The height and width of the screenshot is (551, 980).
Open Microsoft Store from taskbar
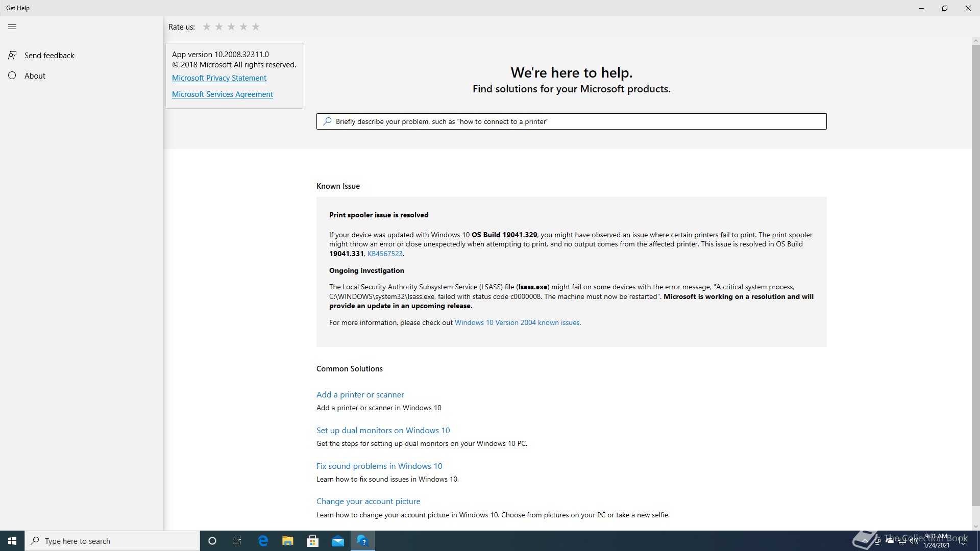click(x=312, y=541)
